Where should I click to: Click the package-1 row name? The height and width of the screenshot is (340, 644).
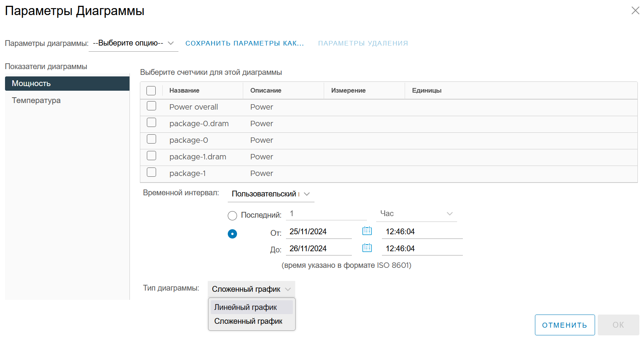click(x=188, y=173)
